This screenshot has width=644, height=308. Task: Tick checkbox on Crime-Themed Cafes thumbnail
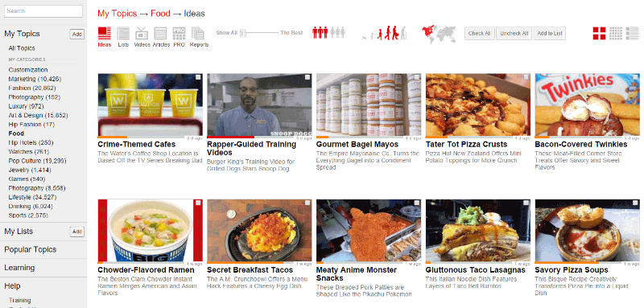coord(198,77)
